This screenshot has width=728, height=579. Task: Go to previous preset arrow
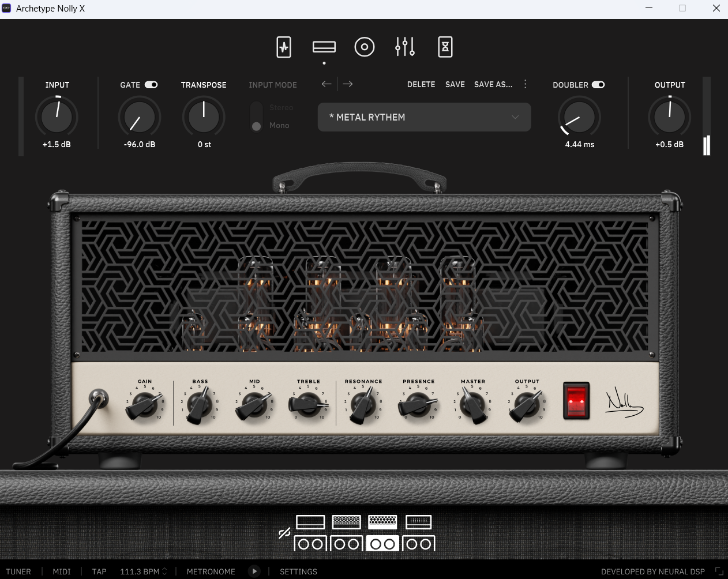[x=327, y=84]
